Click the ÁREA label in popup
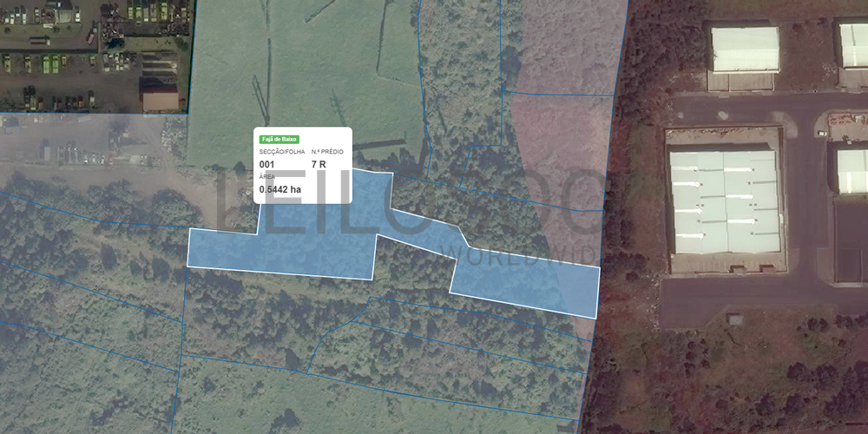868x434 pixels. click(267, 176)
